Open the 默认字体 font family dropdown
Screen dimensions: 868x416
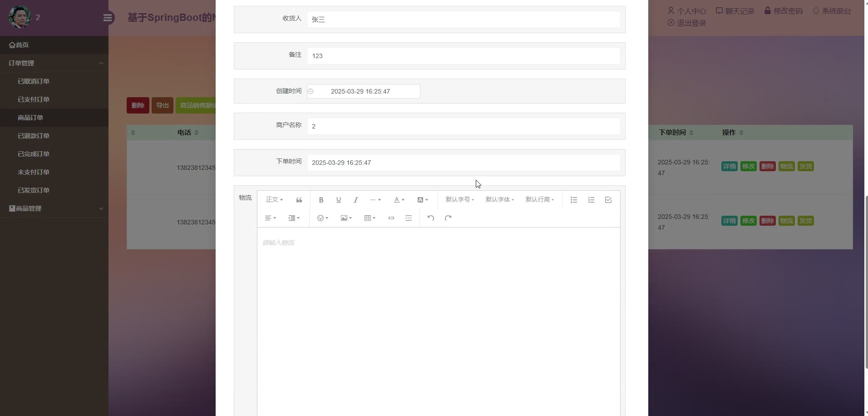[x=499, y=200]
